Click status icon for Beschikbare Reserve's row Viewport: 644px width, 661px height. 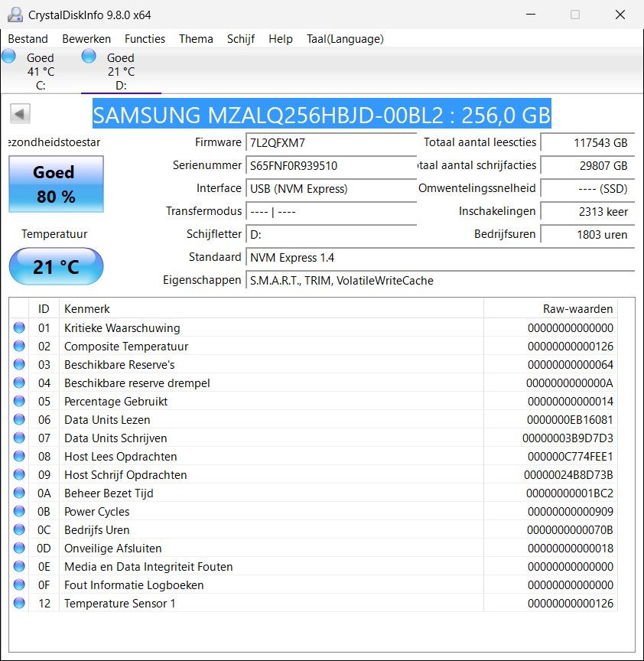[19, 364]
